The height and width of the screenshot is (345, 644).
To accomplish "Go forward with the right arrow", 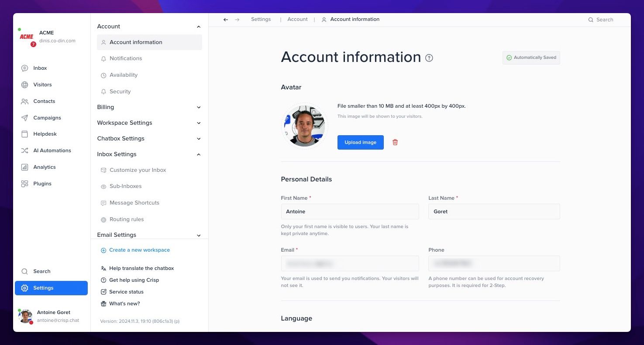I will click(x=237, y=20).
